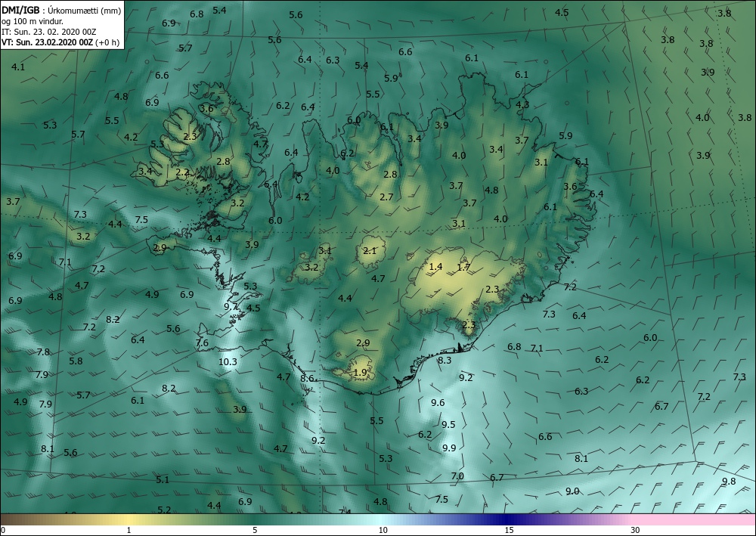The height and width of the screenshot is (536, 756).
Task: Click the 9.6 value on the map
Action: tap(438, 402)
